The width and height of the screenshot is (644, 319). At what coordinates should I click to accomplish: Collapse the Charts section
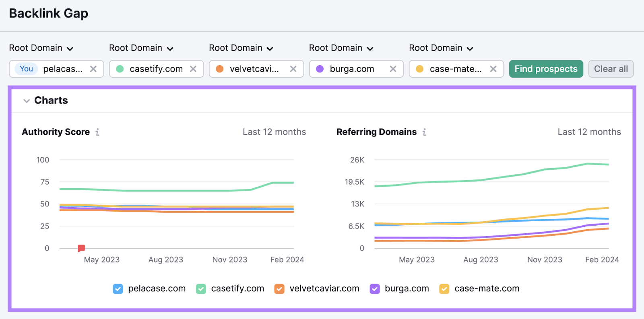[x=27, y=101]
